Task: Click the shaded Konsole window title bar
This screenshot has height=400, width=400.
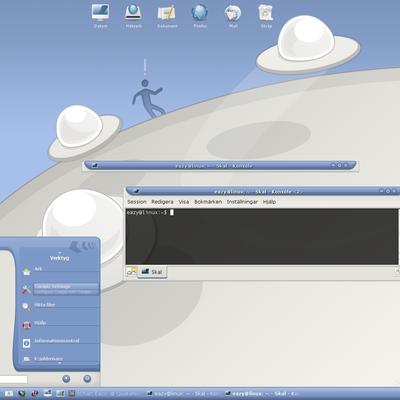Action: click(x=220, y=165)
